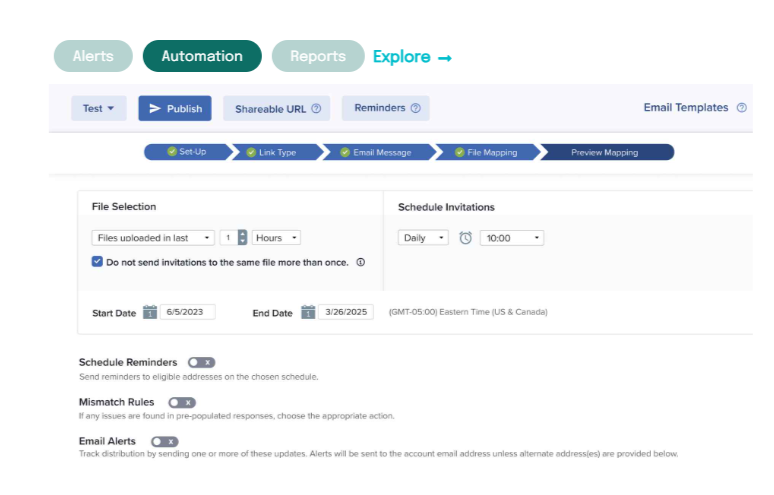The width and height of the screenshot is (774, 495).
Task: Open the 'Files uploaded in last' dropdown
Action: (153, 238)
